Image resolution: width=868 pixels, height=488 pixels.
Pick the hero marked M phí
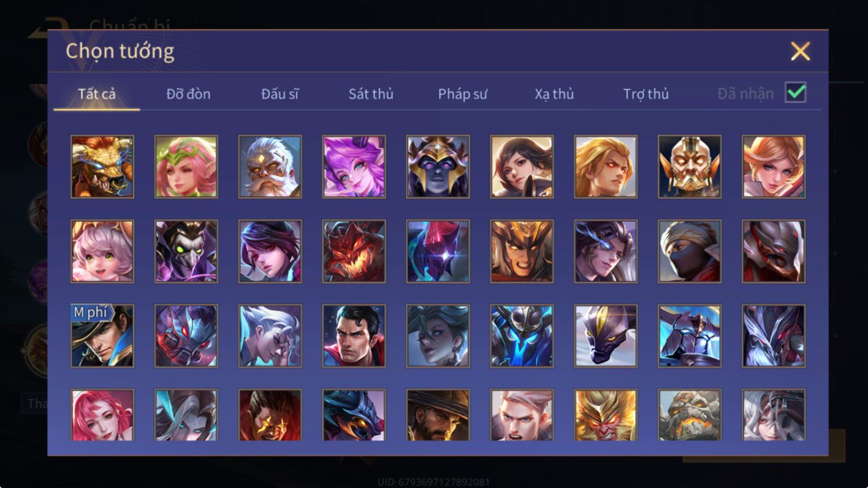pos(102,336)
